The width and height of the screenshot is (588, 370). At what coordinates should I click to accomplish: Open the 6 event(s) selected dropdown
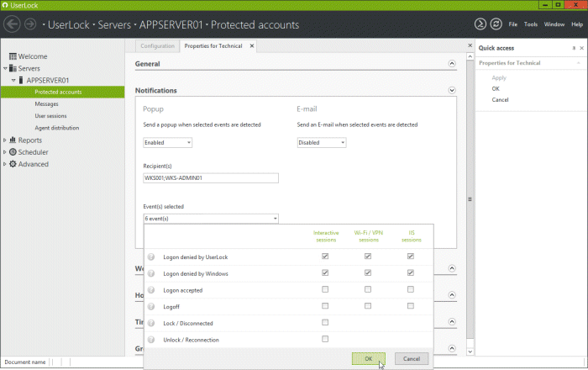(211, 219)
